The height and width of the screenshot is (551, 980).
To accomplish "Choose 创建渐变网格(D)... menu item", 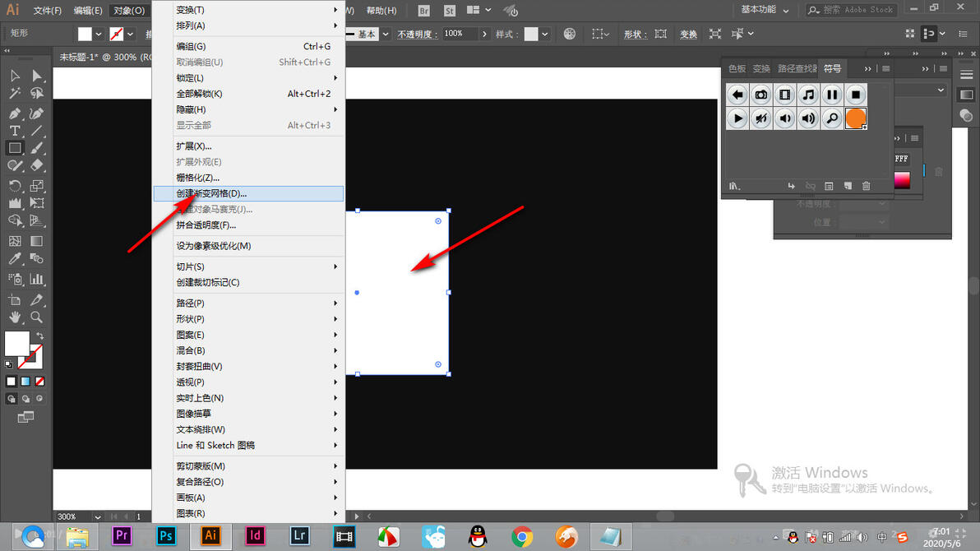I will 249,194.
